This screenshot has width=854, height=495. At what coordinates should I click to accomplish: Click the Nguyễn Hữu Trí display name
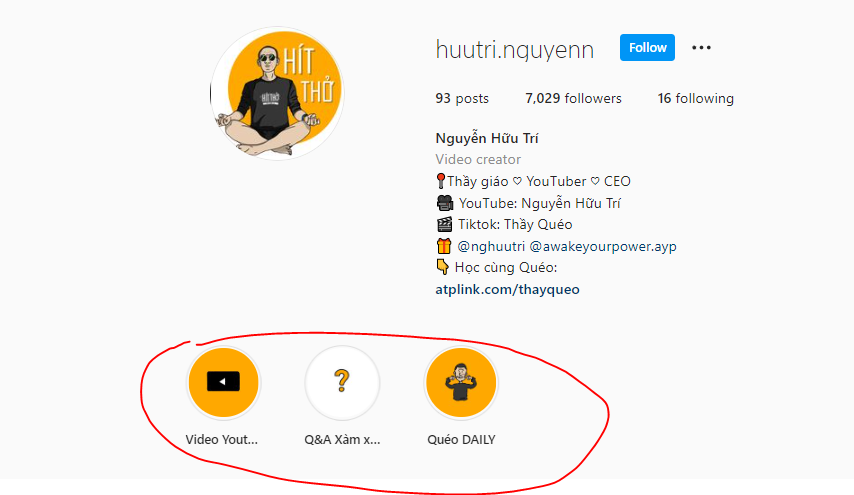487,138
